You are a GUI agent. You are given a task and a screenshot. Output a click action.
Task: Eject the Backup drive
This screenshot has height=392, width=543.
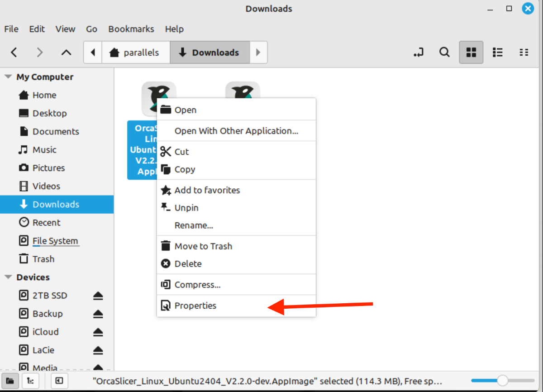point(98,314)
